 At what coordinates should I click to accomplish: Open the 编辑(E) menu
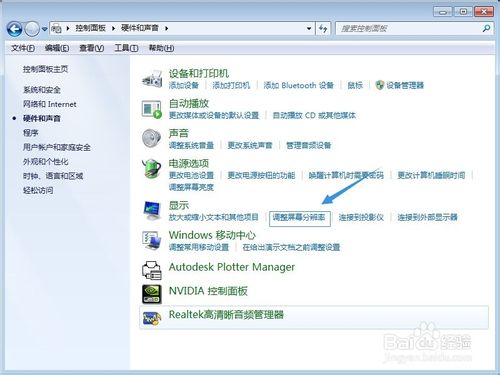pyautogui.click(x=57, y=48)
